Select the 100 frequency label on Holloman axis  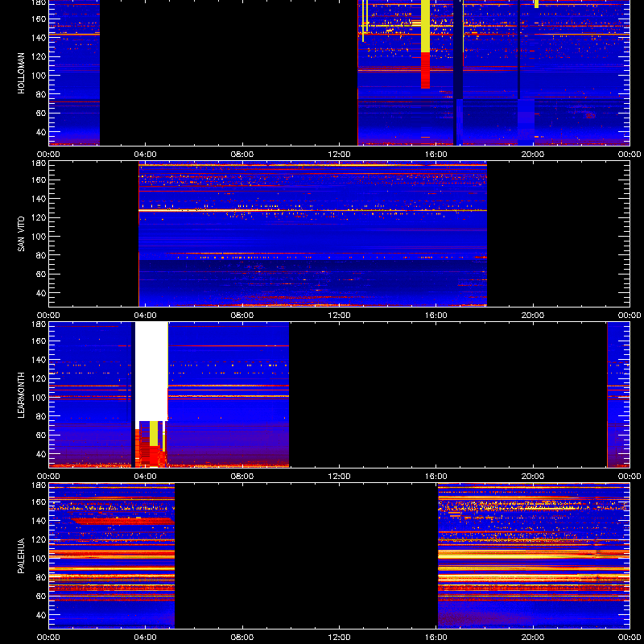click(x=39, y=76)
